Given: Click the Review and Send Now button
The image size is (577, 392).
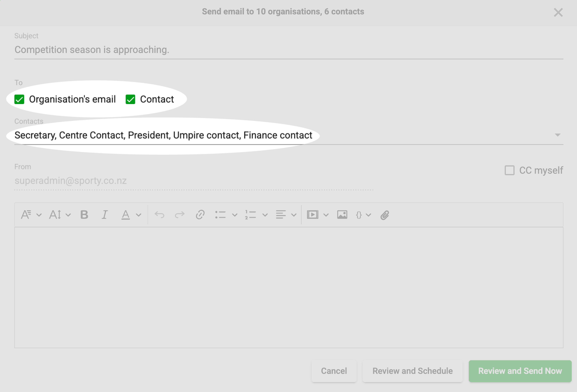Looking at the screenshot, I should [x=520, y=371].
